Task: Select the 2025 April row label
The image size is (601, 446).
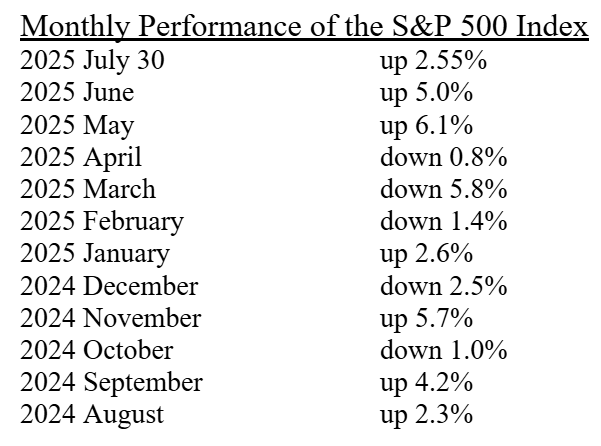Action: 81,157
